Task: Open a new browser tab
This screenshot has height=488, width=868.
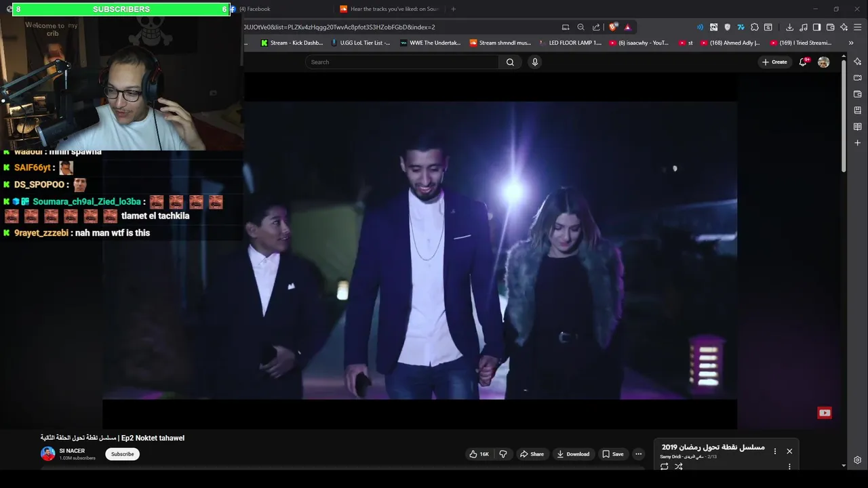Action: click(453, 9)
